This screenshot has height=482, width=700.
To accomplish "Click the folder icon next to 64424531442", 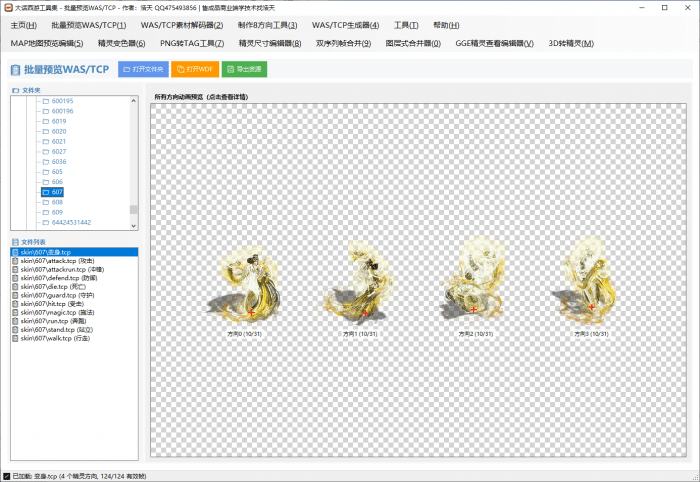I will [45, 222].
